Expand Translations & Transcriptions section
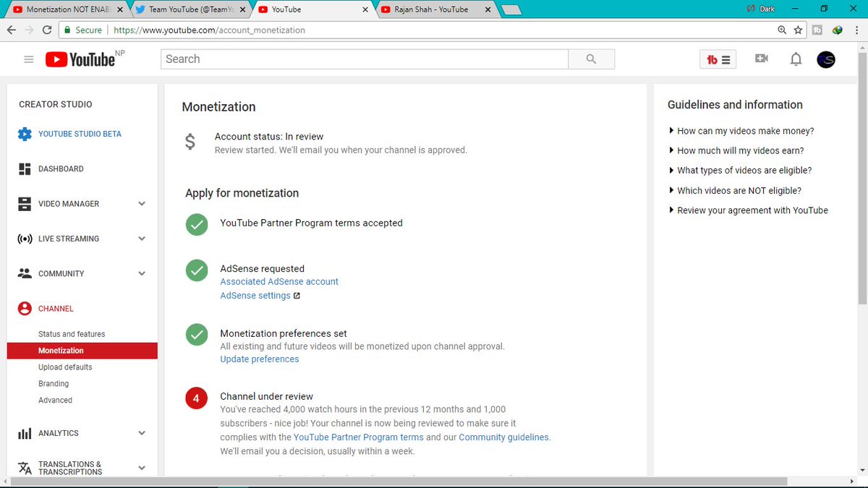 click(x=142, y=468)
